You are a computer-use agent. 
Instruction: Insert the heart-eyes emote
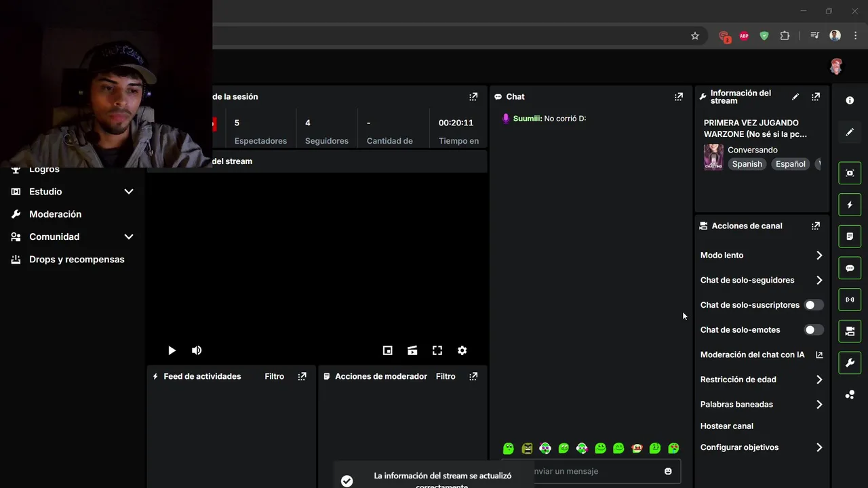673,448
